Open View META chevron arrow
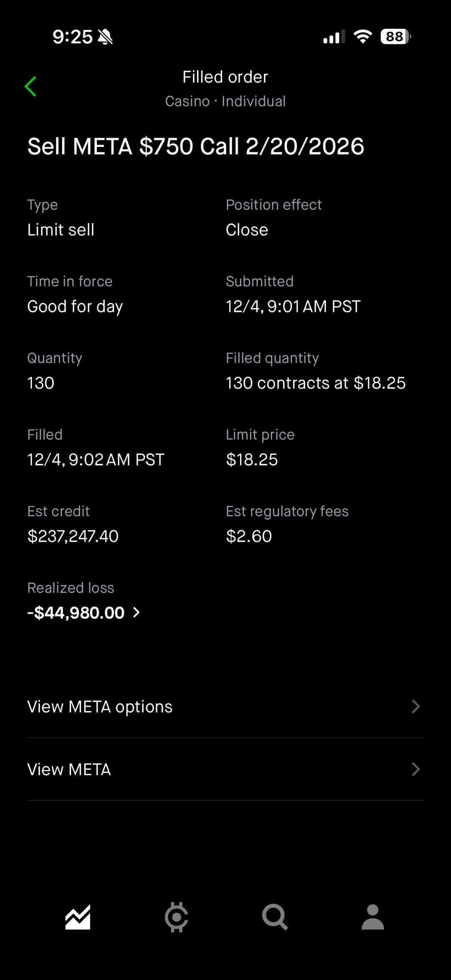 tap(416, 769)
